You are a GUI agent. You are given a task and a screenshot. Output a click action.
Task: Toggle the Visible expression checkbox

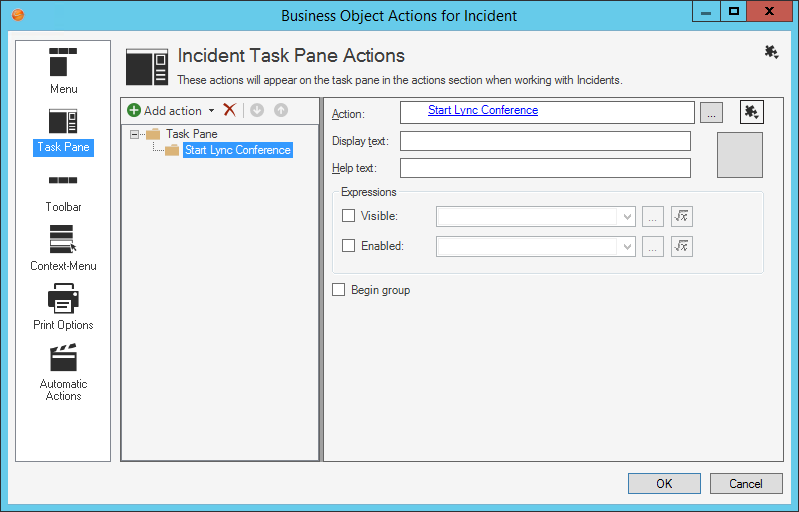click(x=349, y=216)
